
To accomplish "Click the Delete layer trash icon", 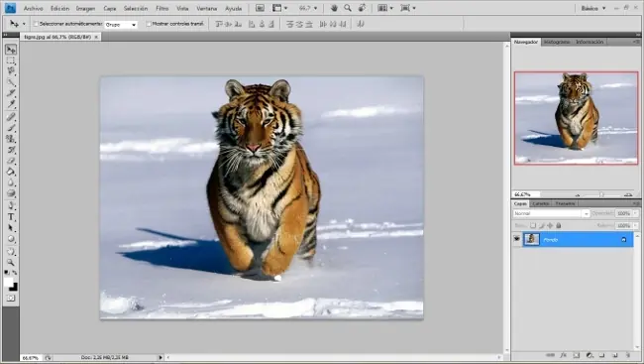I will (x=628, y=355).
